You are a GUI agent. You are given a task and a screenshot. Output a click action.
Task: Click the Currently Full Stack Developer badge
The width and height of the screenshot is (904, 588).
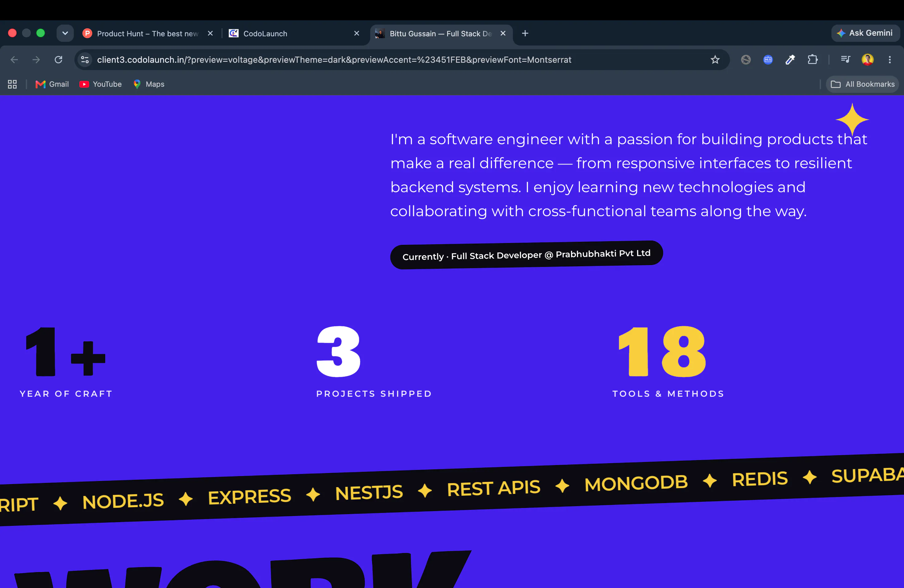click(x=526, y=255)
